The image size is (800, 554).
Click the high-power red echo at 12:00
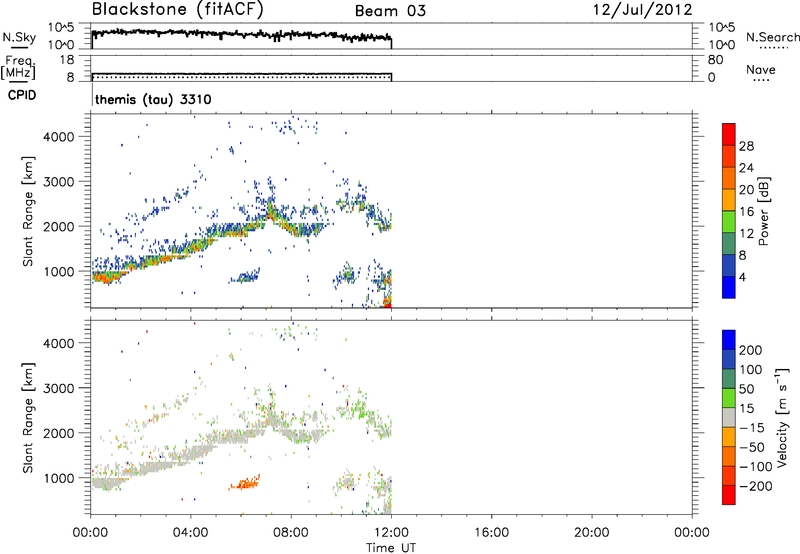coord(388,304)
